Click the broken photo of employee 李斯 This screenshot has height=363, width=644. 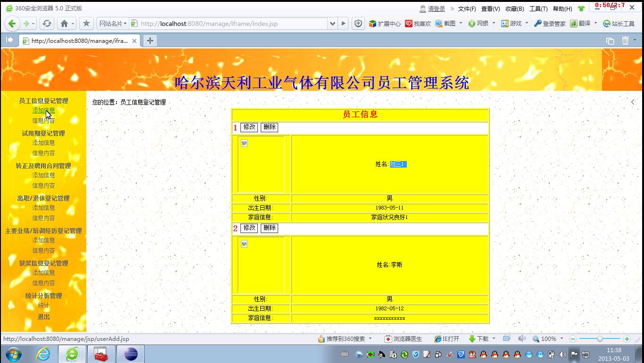click(x=244, y=244)
